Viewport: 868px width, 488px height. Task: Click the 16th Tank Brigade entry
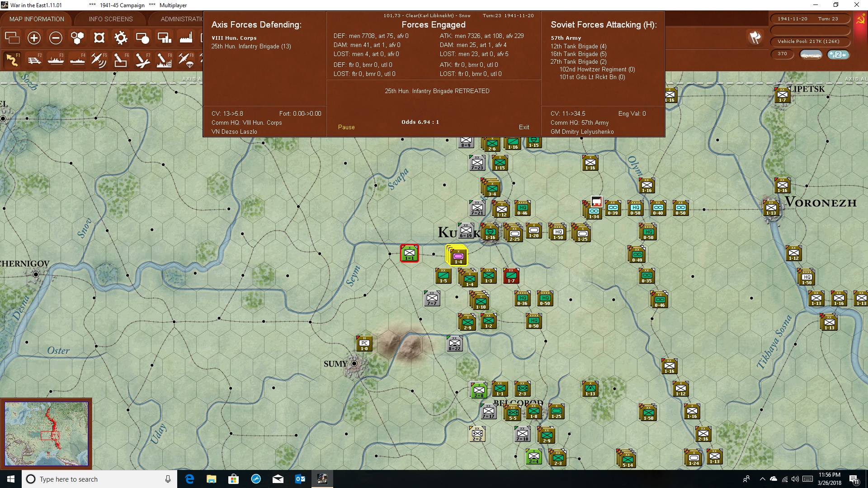point(578,54)
